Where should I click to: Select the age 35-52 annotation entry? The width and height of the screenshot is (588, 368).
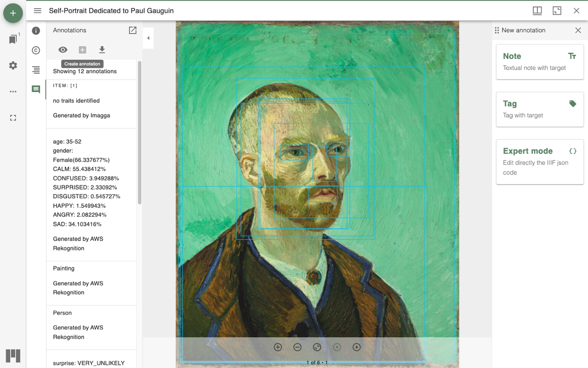point(91,195)
